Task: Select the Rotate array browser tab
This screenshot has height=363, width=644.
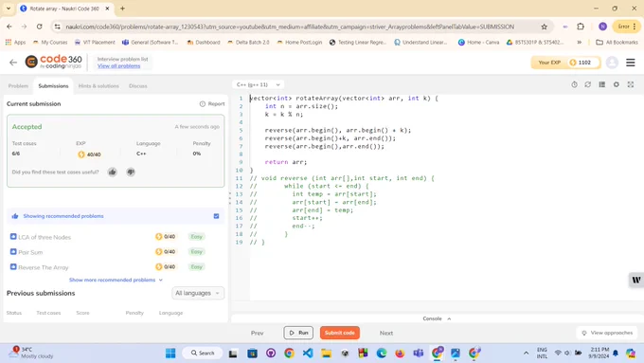Action: point(64,9)
